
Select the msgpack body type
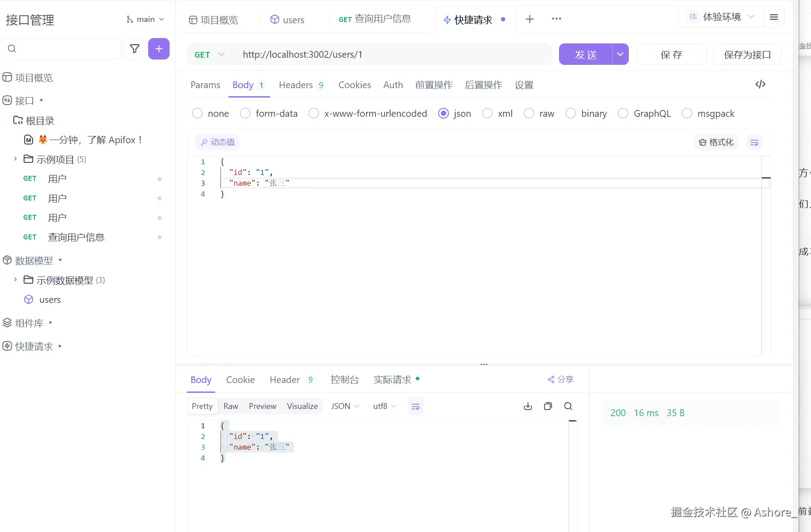pos(687,114)
